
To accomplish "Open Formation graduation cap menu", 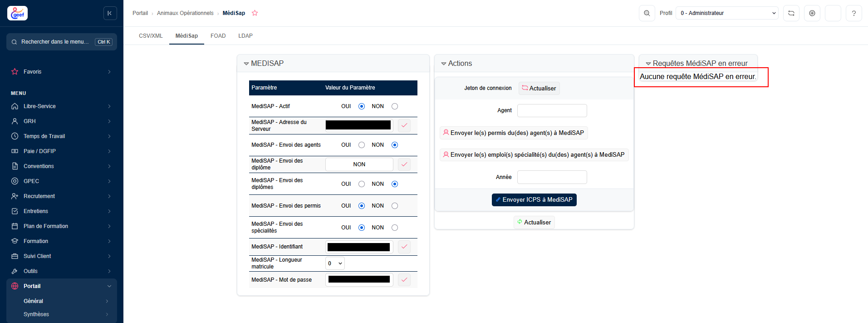I will [62, 241].
